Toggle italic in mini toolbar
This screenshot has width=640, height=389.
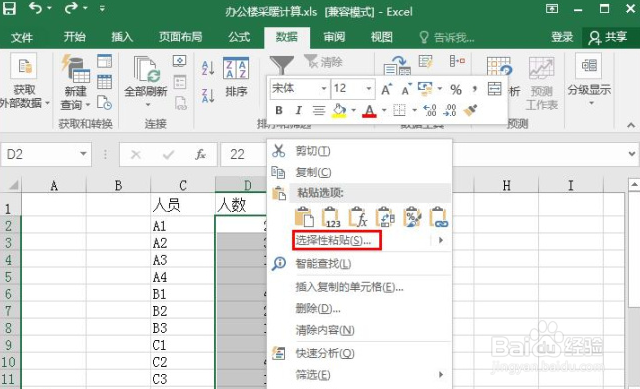[298, 110]
